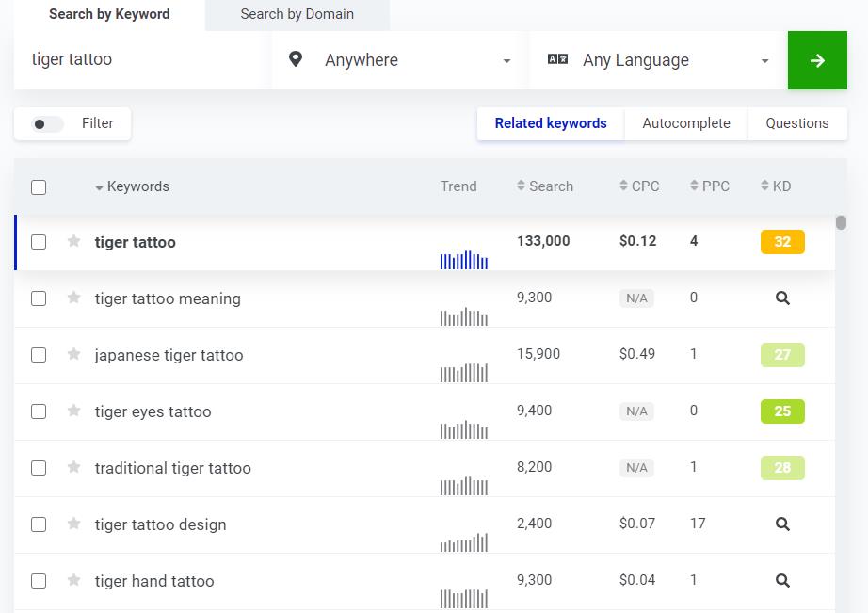The image size is (868, 613).
Task: Click magnifier icon for 'tiger tattoo design' KD
Action: pos(781,524)
